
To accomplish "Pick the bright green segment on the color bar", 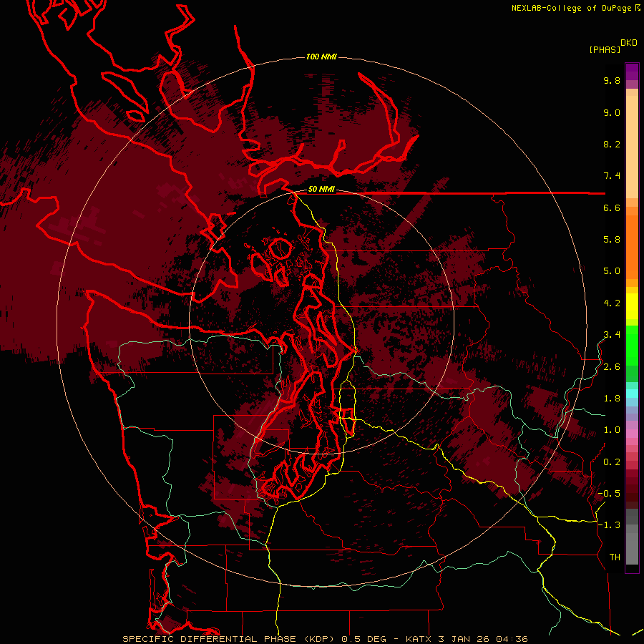I will [x=632, y=345].
